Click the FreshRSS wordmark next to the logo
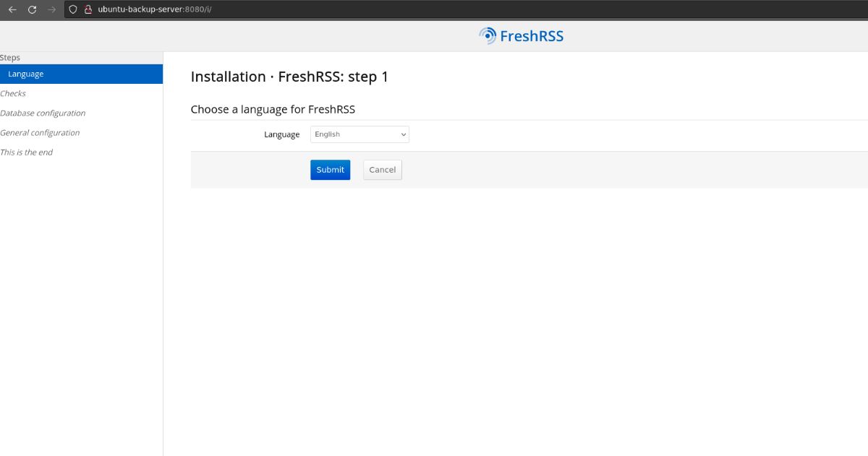 (532, 35)
